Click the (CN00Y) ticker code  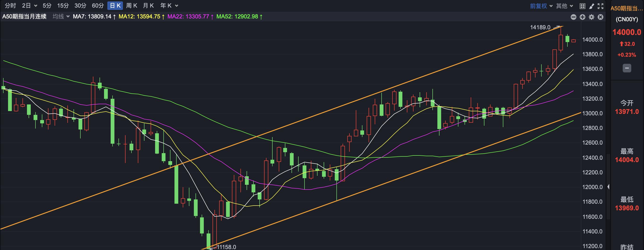[x=627, y=19]
